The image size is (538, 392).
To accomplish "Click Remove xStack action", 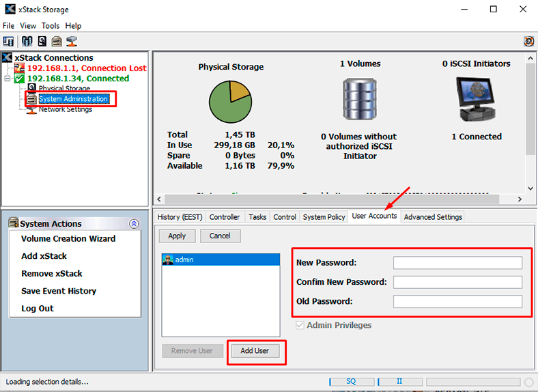I will [x=52, y=274].
